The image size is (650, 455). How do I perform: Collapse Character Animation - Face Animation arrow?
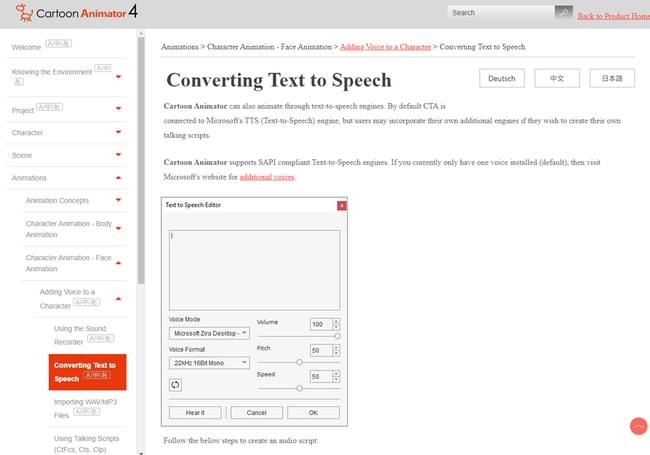click(x=118, y=263)
